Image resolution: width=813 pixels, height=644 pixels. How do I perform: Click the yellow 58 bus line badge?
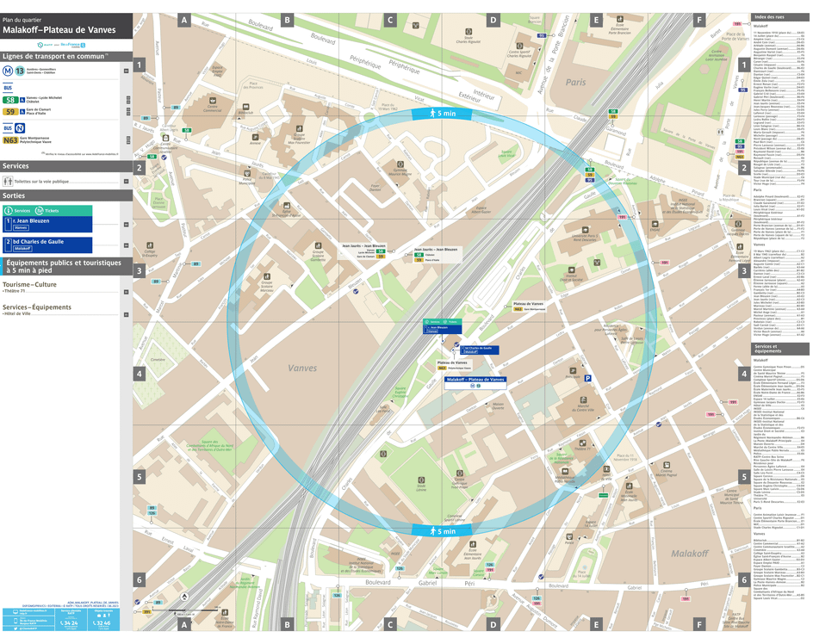pyautogui.click(x=9, y=99)
